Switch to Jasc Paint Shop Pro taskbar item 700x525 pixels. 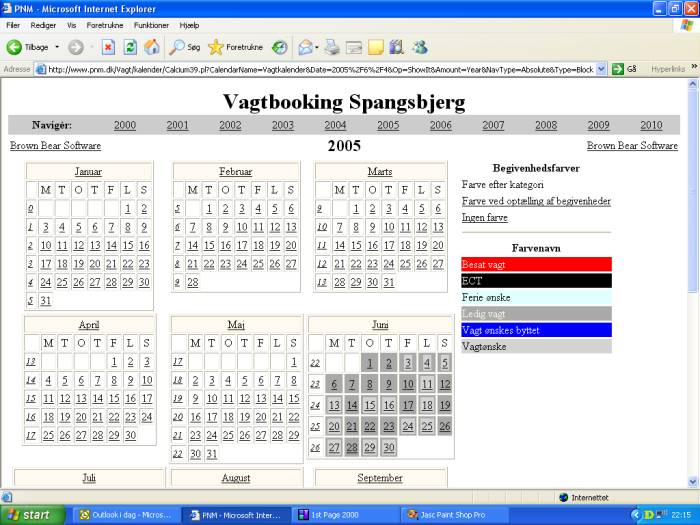tap(454, 515)
